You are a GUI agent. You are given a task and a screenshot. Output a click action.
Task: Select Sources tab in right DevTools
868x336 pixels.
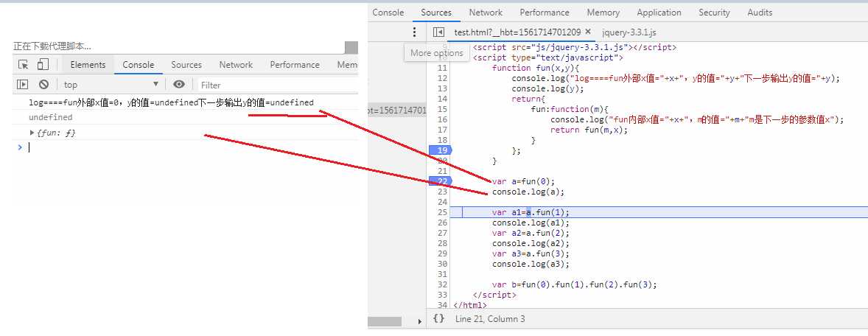pyautogui.click(x=436, y=13)
